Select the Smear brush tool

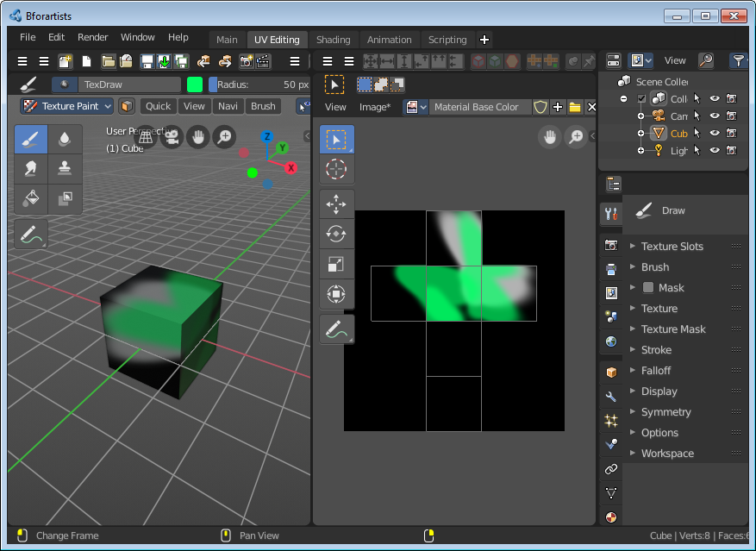pyautogui.click(x=31, y=169)
